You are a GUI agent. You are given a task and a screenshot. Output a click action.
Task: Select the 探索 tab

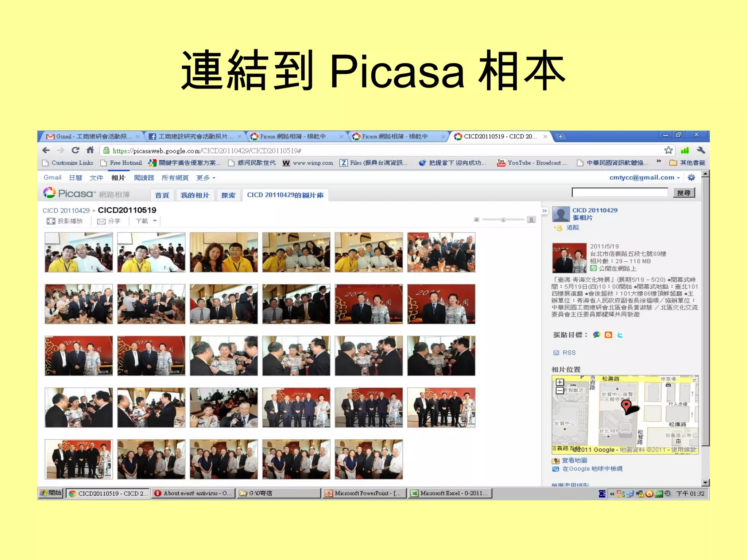(228, 195)
